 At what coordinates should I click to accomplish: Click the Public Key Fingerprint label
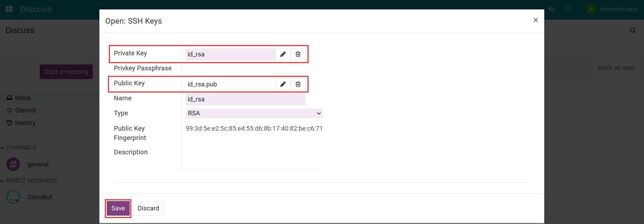pos(130,133)
